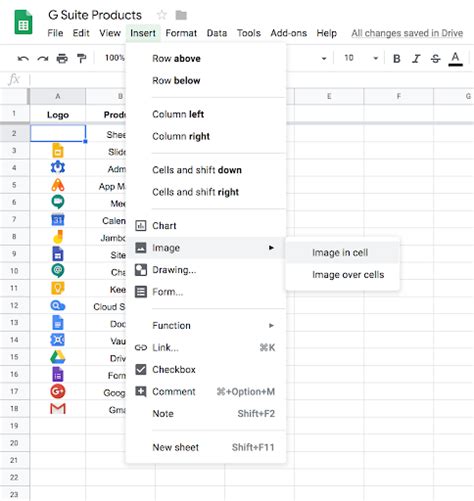Star the G Suite Products document
Image resolution: width=474 pixels, height=501 pixels.
(x=162, y=15)
